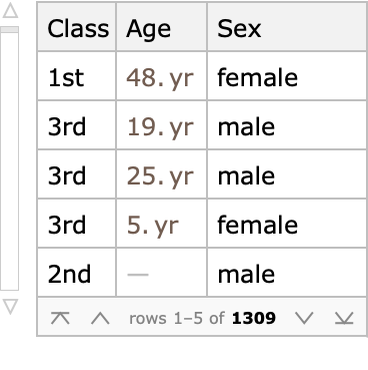Go to previous rows using up chevron
The width and height of the screenshot is (368, 370).
[x=100, y=318]
